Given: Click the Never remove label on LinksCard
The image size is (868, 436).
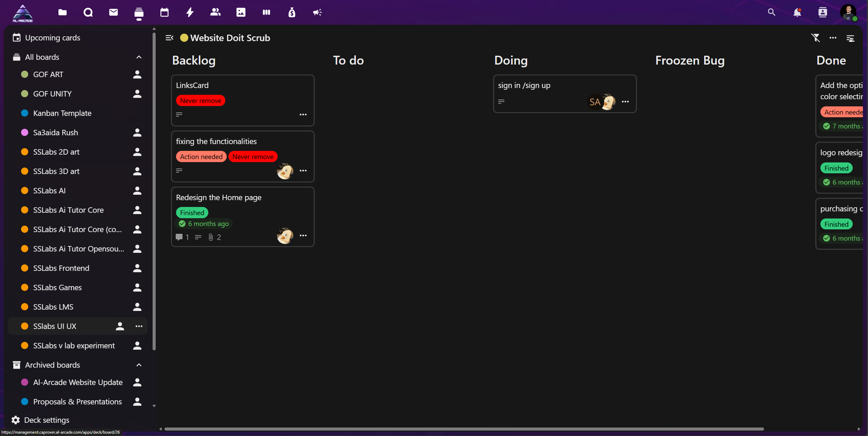Looking at the screenshot, I should click(x=201, y=101).
